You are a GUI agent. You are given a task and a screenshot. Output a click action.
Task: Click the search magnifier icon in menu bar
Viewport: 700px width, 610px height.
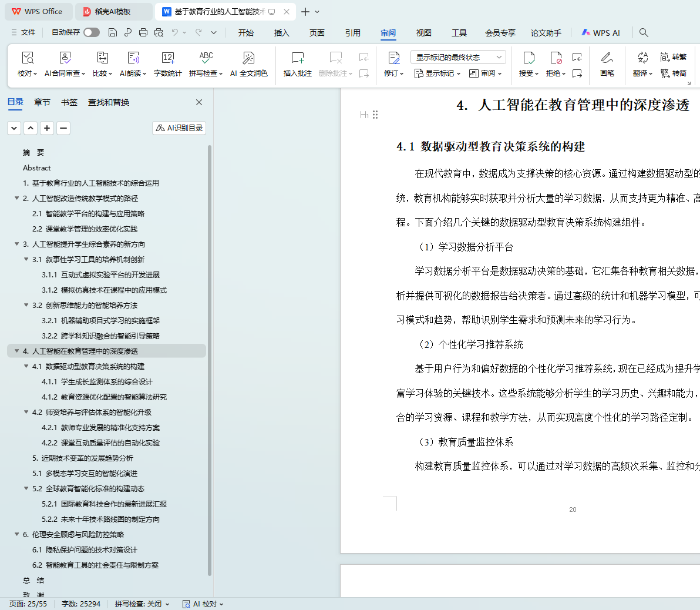pos(644,33)
